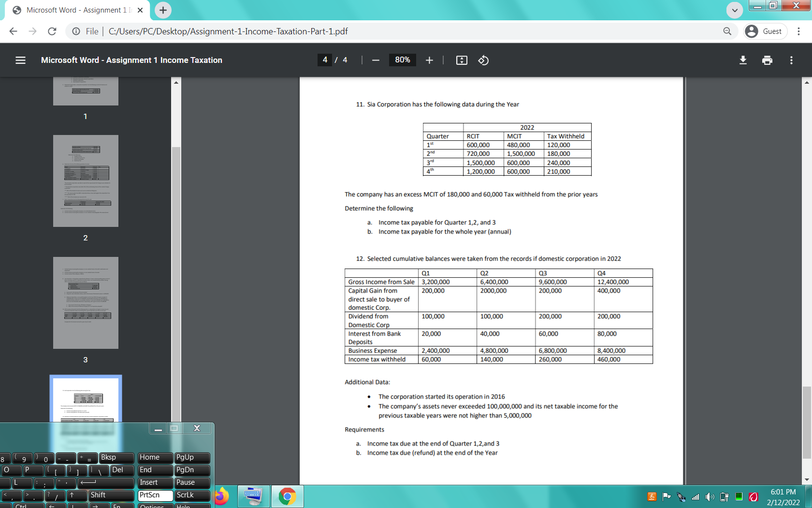Open the volume slider from the system tray
The width and height of the screenshot is (812, 508).
coord(710,496)
